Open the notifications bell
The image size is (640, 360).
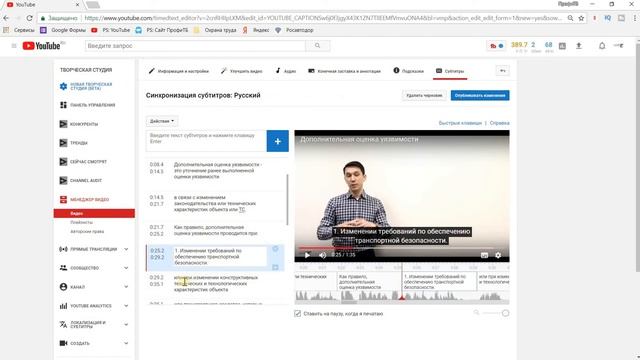pos(602,46)
